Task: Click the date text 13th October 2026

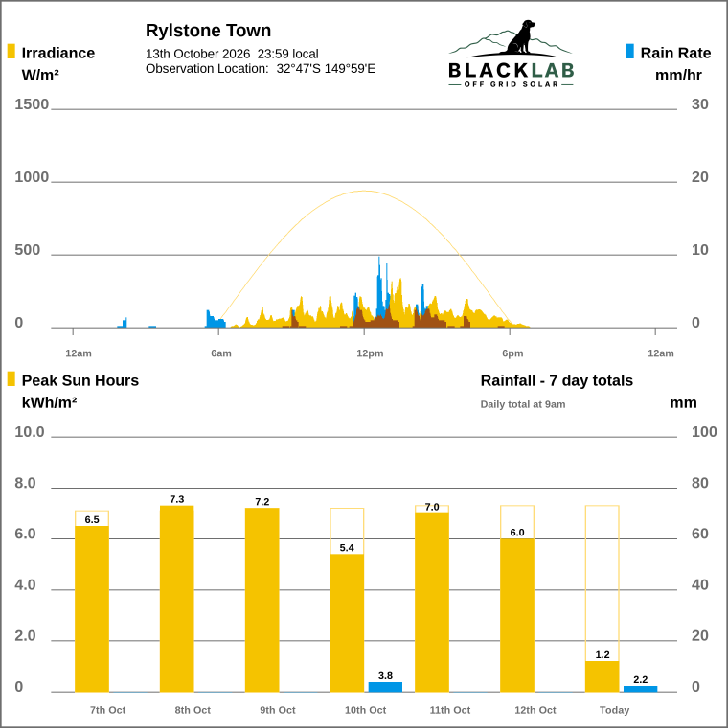Action: click(197, 54)
